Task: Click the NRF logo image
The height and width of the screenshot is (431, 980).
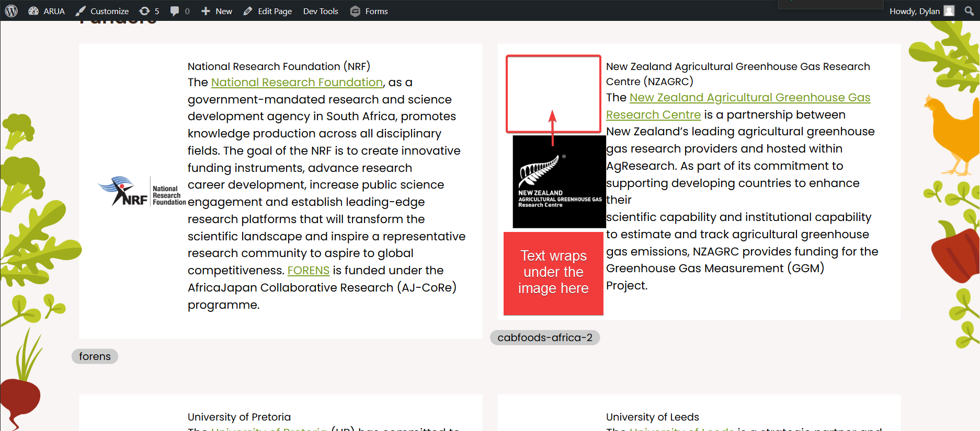Action: pos(141,192)
